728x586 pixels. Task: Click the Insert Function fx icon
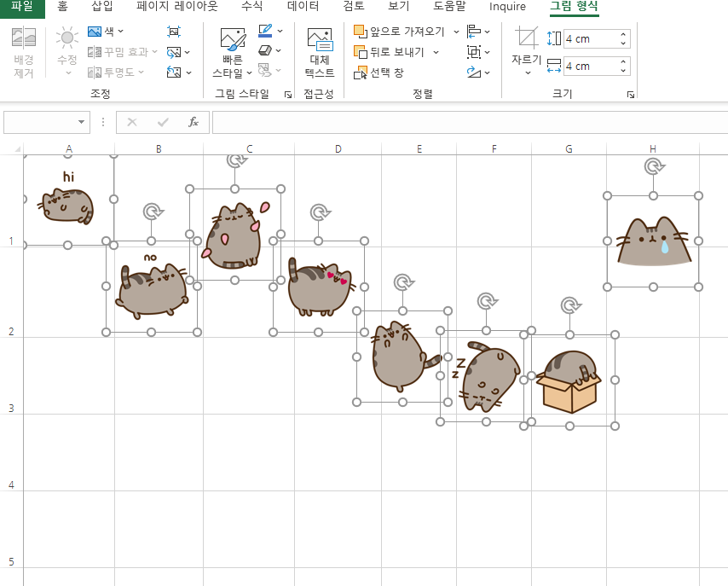point(194,122)
